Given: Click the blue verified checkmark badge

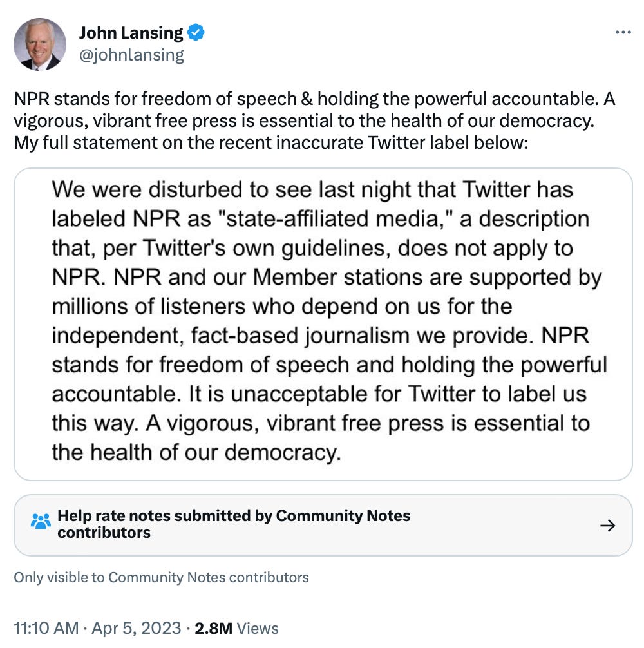Looking at the screenshot, I should click(x=196, y=33).
